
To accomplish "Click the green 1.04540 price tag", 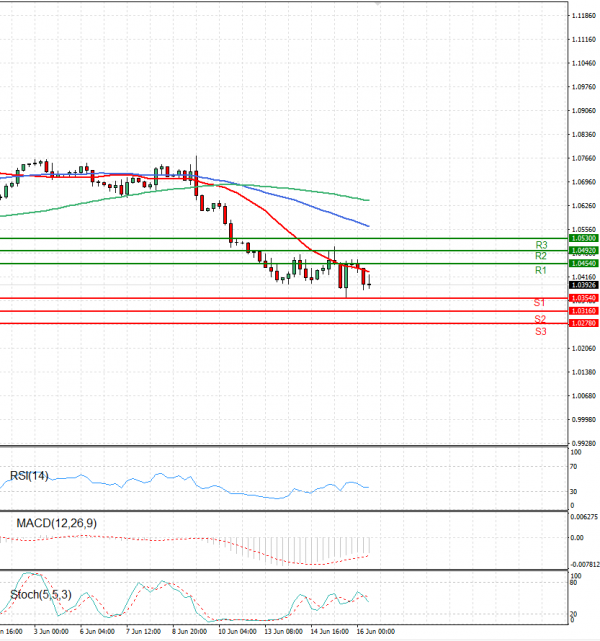I will coord(584,263).
